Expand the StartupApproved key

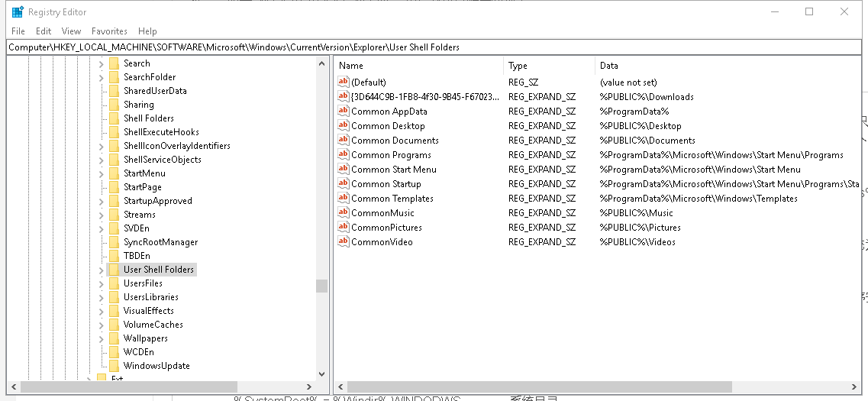[101, 201]
